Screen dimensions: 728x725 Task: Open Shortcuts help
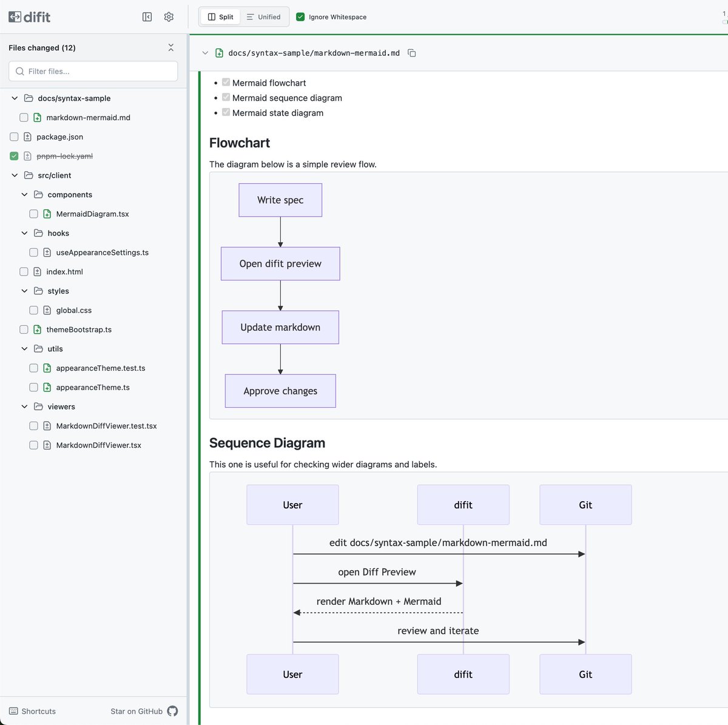(x=32, y=711)
